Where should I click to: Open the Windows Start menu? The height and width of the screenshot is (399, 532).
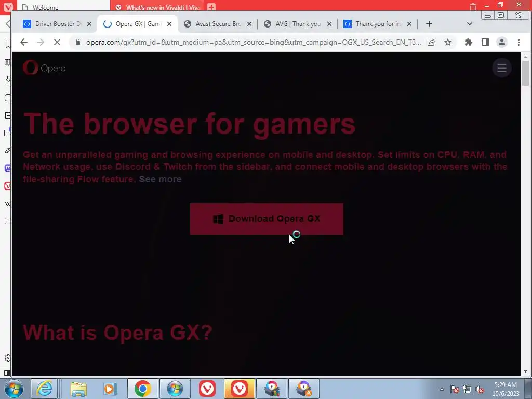tap(14, 389)
